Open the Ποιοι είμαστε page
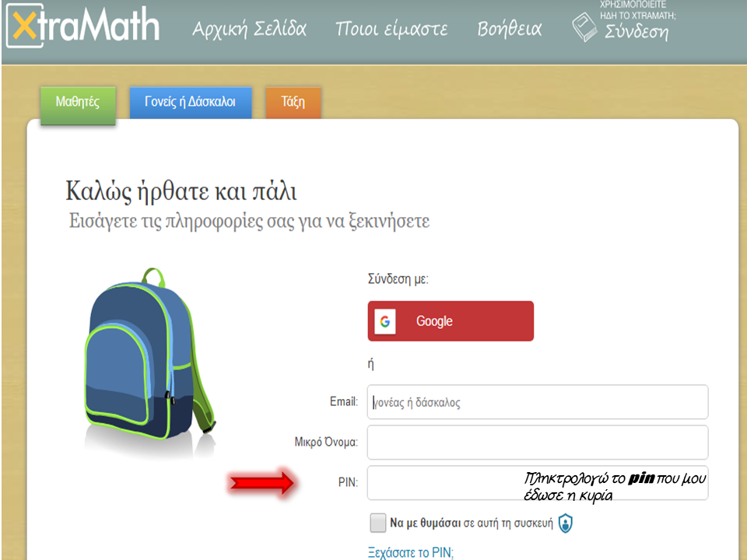 tap(391, 29)
